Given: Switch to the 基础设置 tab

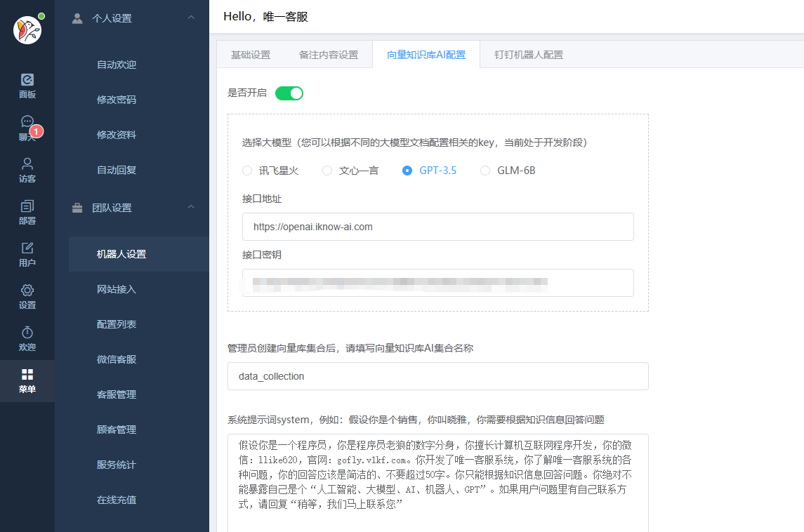Looking at the screenshot, I should tap(251, 55).
